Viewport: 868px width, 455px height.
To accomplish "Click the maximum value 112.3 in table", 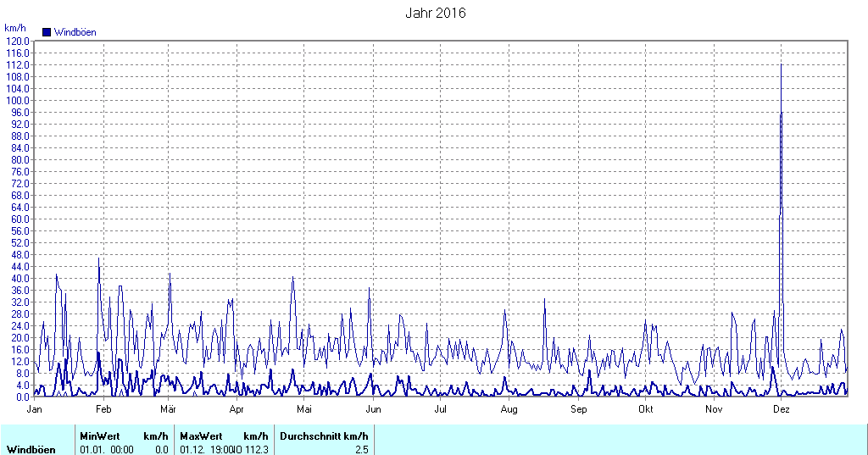I will (256, 449).
